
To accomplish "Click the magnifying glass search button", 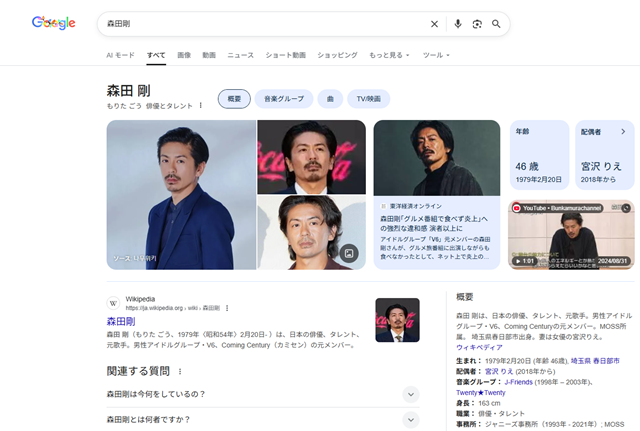I will 496,24.
